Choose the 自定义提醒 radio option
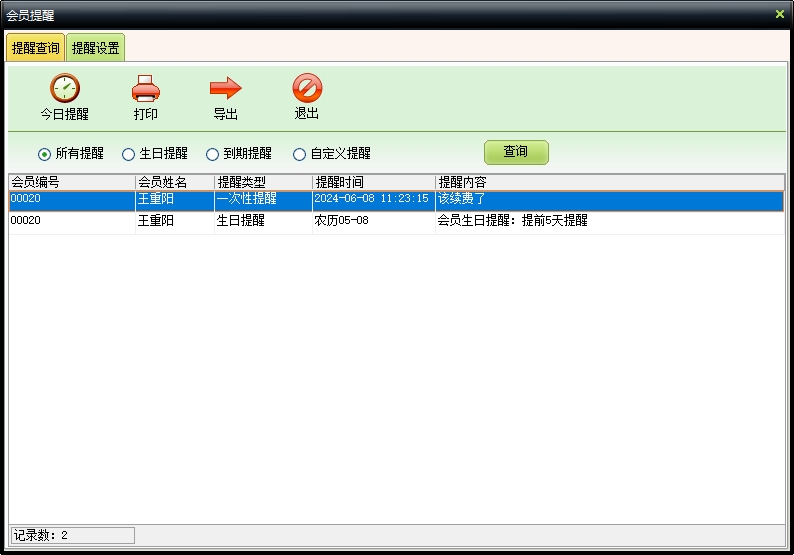 300,154
